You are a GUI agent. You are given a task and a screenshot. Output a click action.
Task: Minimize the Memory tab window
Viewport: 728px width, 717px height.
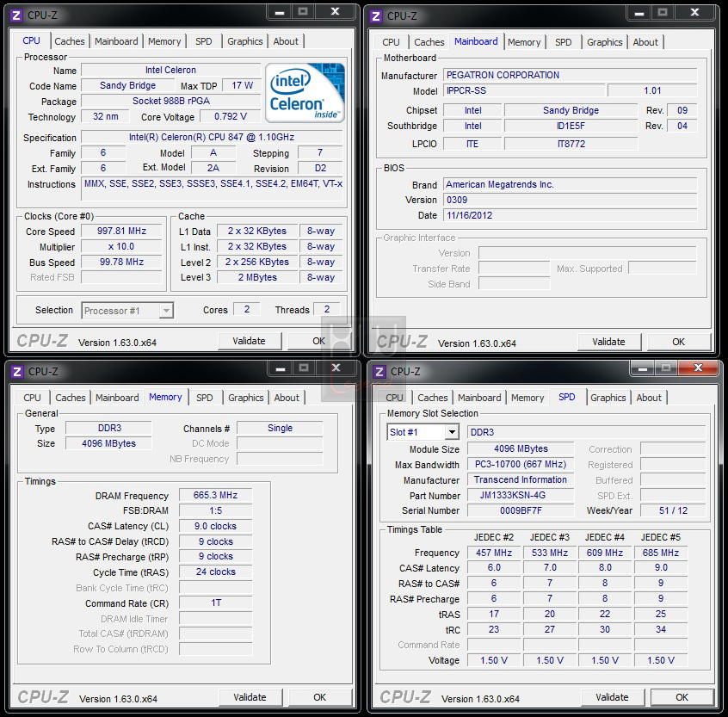[x=281, y=368]
